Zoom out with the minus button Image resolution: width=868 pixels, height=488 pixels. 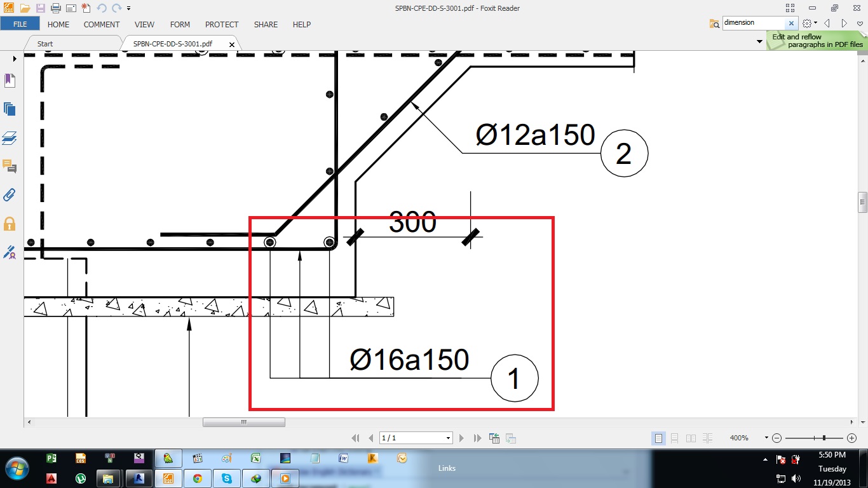tap(776, 438)
